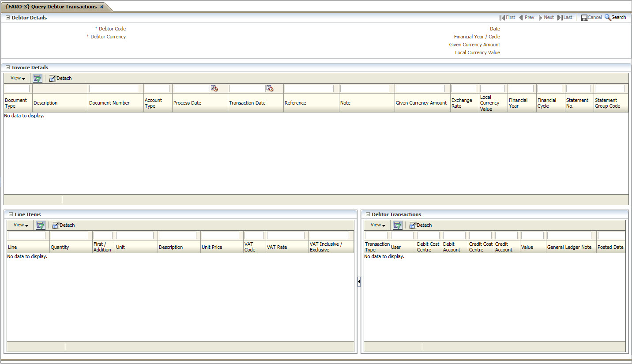Click the Next record navigation link
This screenshot has width=632, height=364.
click(546, 17)
